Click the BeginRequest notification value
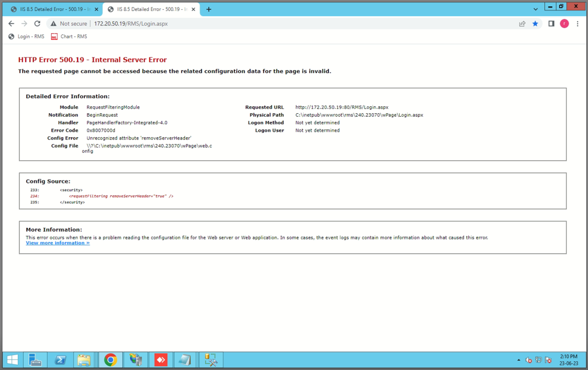The height and width of the screenshot is (370, 588). (x=102, y=115)
